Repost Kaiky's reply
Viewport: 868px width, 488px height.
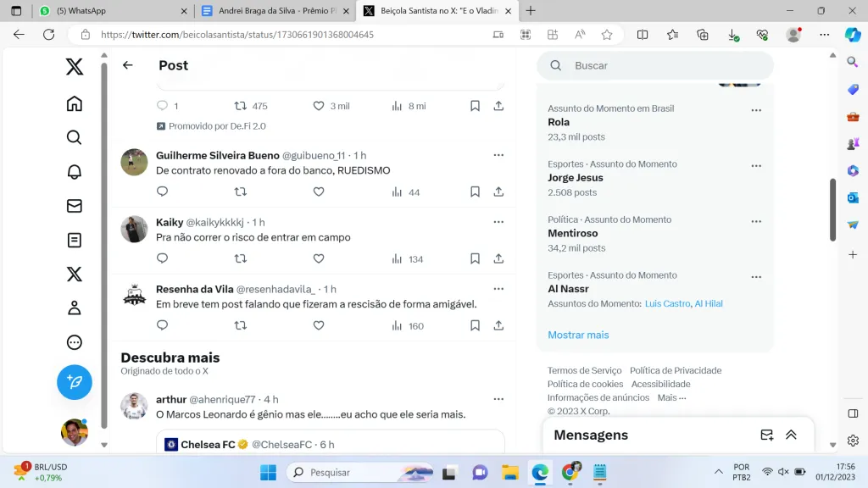click(x=241, y=258)
